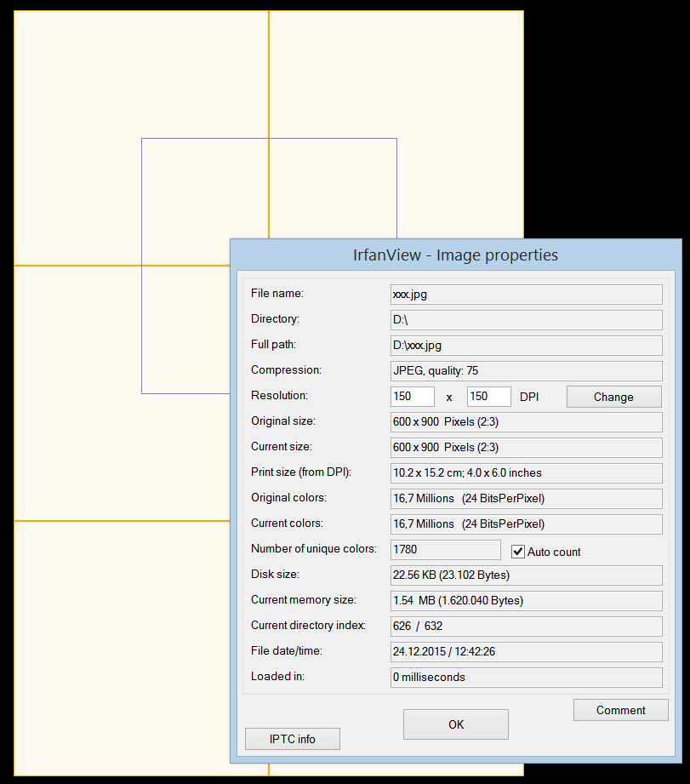The image size is (690, 784).
Task: Click the Directory field D:\
Action: tap(526, 320)
